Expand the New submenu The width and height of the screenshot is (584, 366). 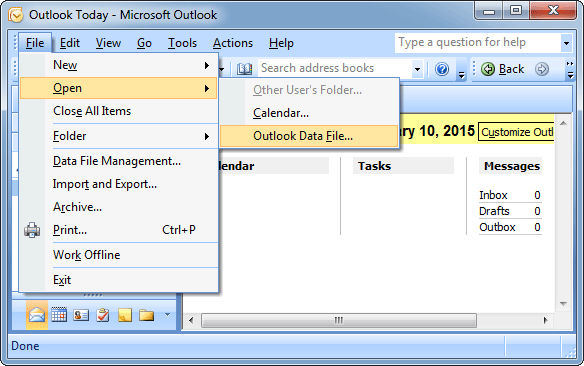click(118, 65)
